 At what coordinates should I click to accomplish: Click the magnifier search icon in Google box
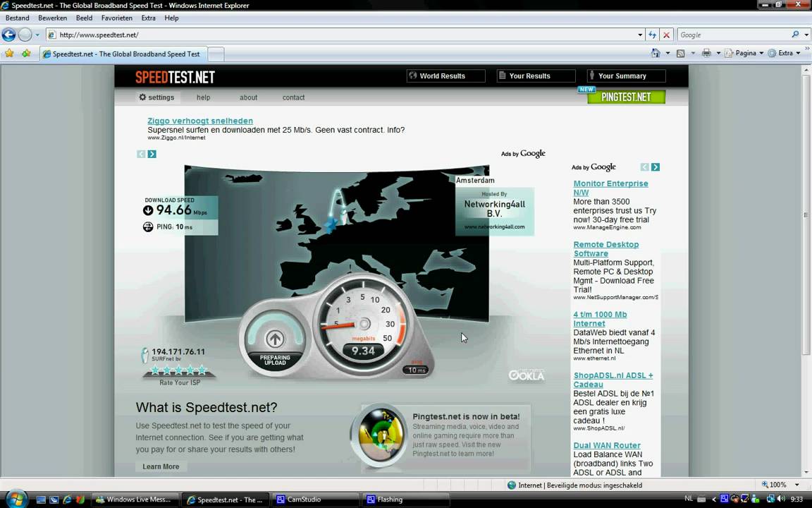point(795,35)
